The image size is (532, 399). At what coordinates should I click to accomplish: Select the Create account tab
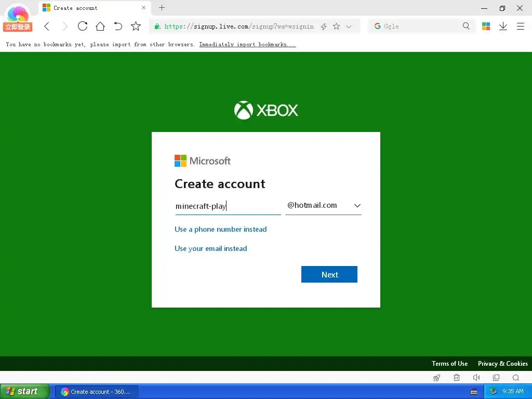(x=95, y=8)
